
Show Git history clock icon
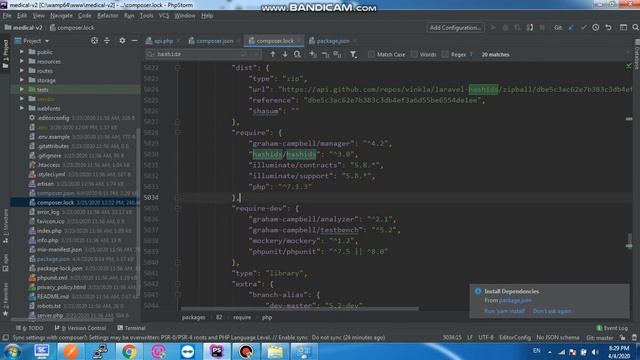click(596, 28)
